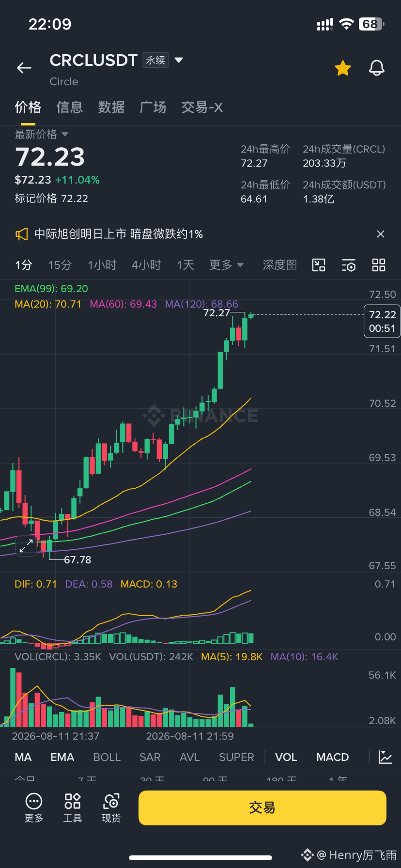This screenshot has width=401, height=868.
Task: Switch to the 交易-X tab
Action: [x=202, y=107]
